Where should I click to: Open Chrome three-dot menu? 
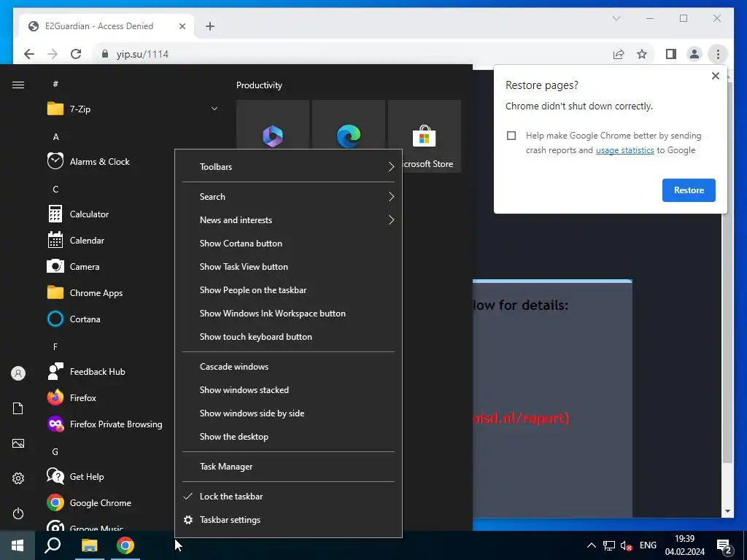pyautogui.click(x=718, y=54)
